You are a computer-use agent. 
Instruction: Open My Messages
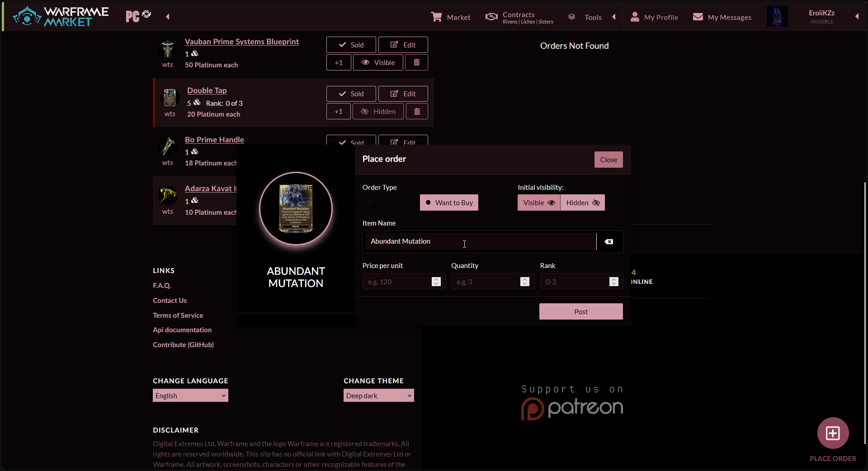pyautogui.click(x=722, y=17)
